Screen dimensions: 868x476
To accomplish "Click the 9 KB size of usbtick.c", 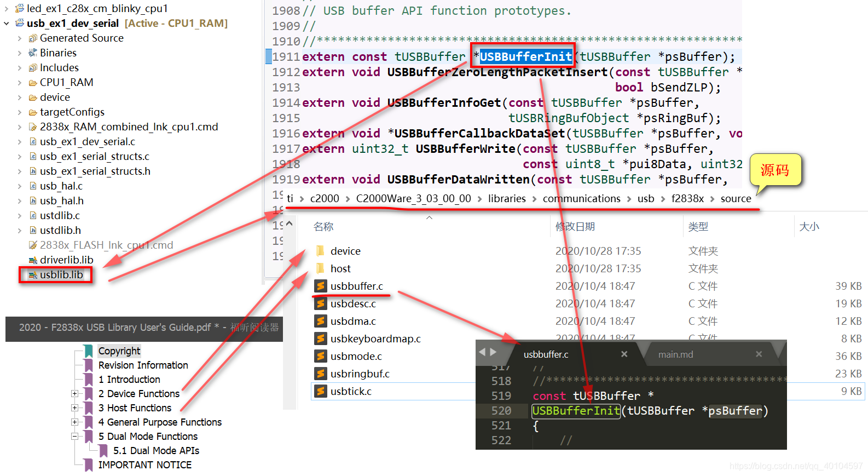I will click(851, 391).
